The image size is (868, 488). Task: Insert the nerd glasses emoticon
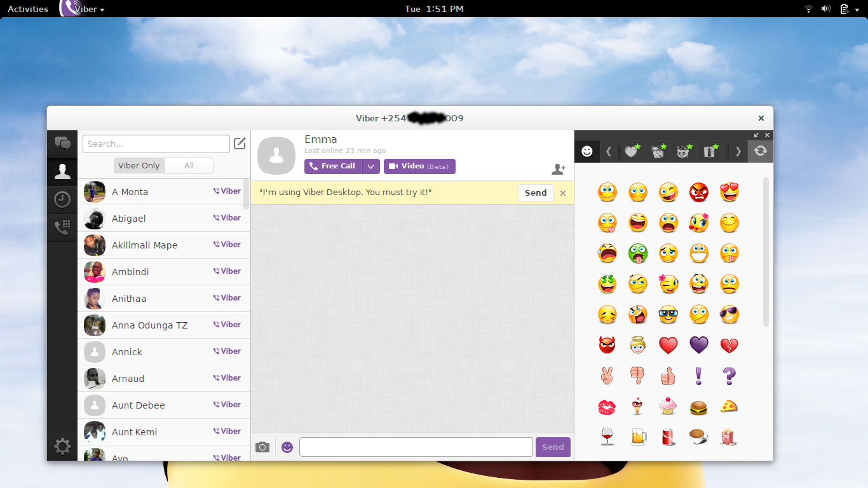(x=668, y=315)
